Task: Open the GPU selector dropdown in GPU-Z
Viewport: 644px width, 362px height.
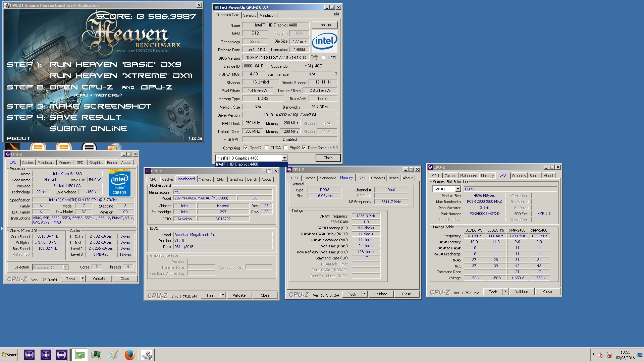Action: coord(284,158)
